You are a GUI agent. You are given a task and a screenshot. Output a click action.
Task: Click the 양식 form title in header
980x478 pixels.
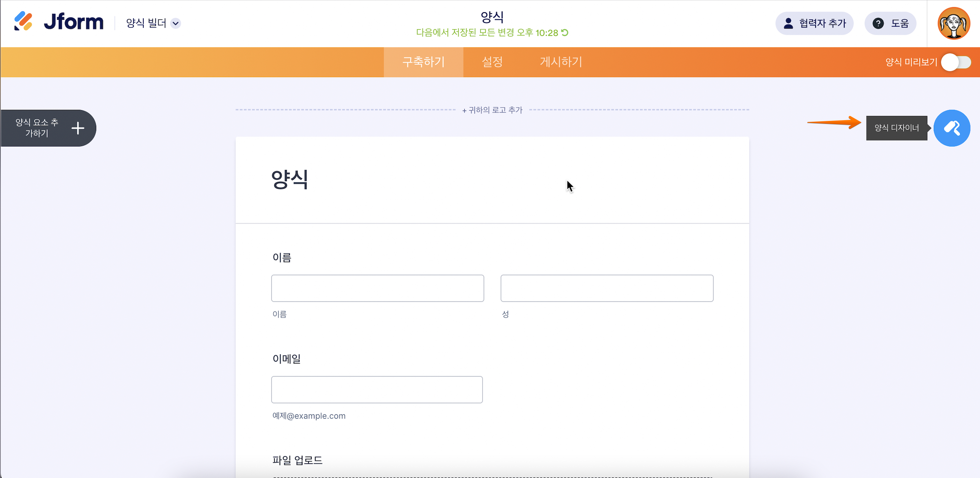tap(492, 17)
